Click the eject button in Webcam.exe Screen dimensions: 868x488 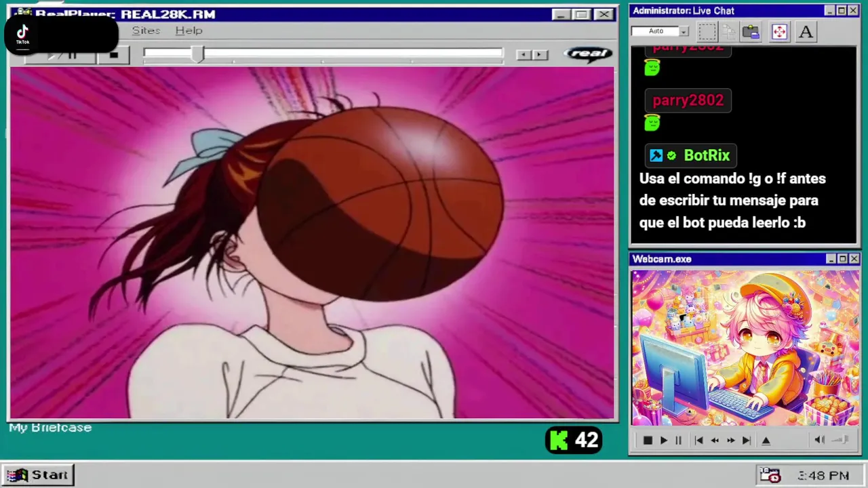(766, 441)
